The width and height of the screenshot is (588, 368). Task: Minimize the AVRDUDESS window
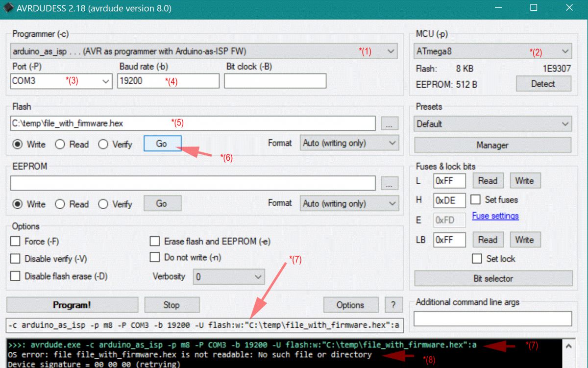tap(498, 8)
